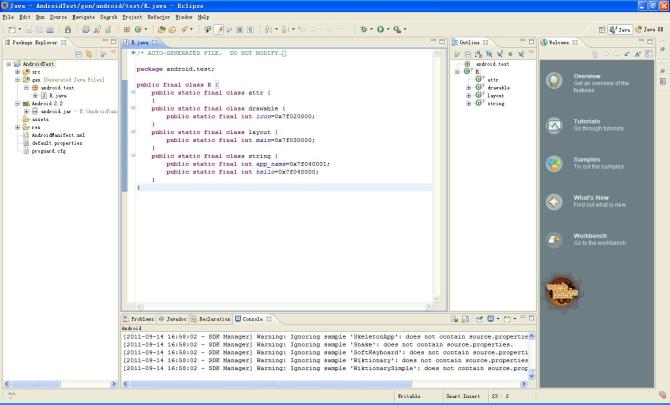This screenshot has height=405, width=670.
Task: Switch to the Java perspective button
Action: (x=619, y=30)
